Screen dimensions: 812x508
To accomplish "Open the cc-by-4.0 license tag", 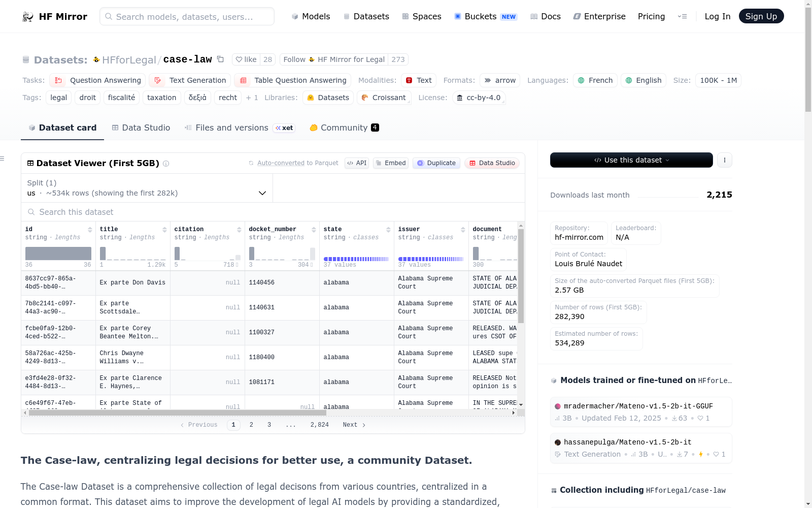I will click(x=479, y=98).
